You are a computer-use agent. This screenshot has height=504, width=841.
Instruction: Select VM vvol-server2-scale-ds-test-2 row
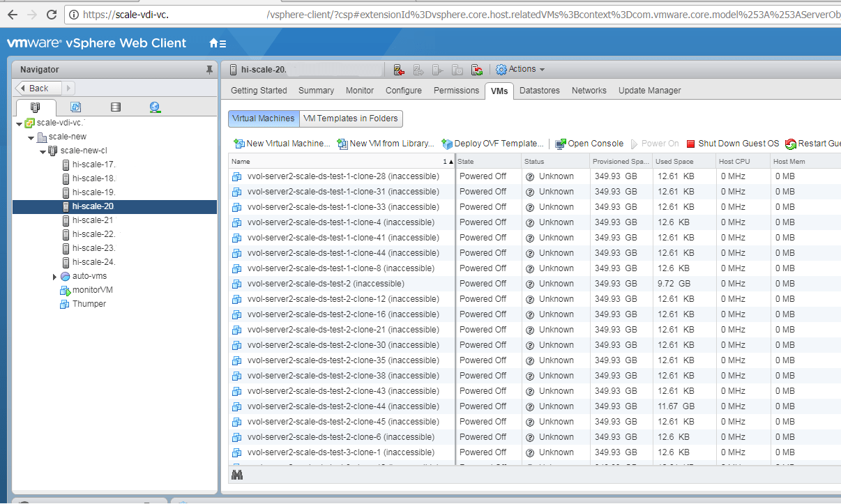pyautogui.click(x=326, y=284)
